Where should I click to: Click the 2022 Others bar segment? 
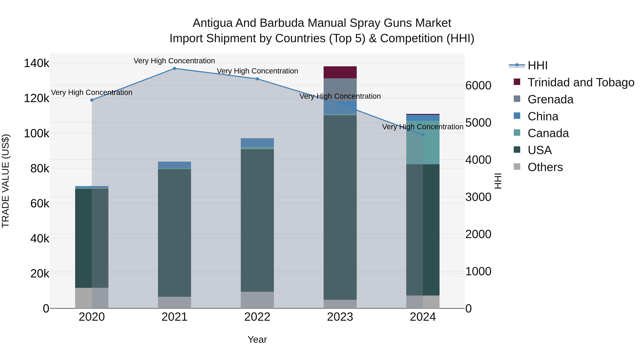pyautogui.click(x=257, y=300)
